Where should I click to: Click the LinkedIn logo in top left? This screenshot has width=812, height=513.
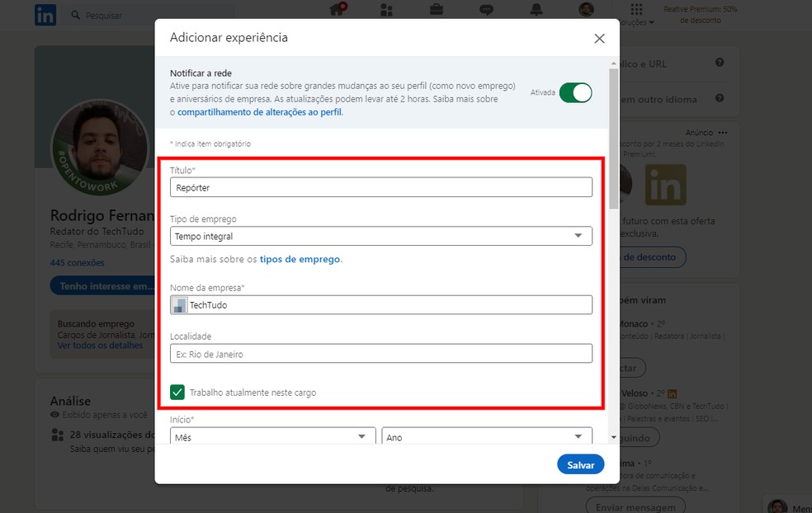click(x=45, y=14)
